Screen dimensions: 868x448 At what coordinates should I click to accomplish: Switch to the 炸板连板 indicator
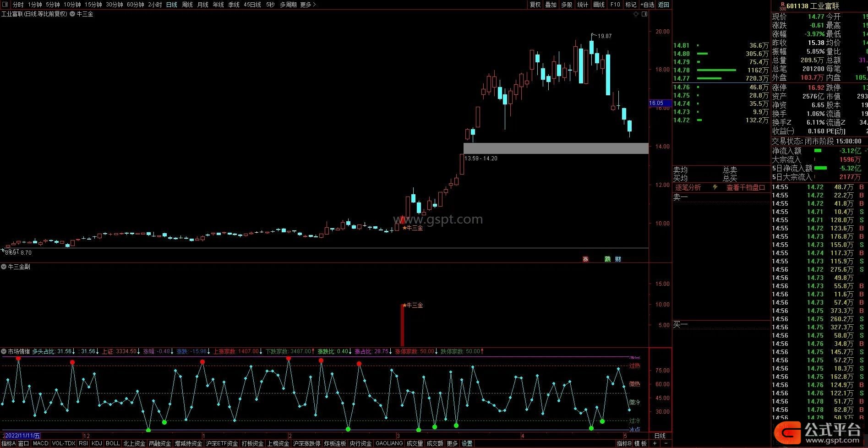coord(335,443)
